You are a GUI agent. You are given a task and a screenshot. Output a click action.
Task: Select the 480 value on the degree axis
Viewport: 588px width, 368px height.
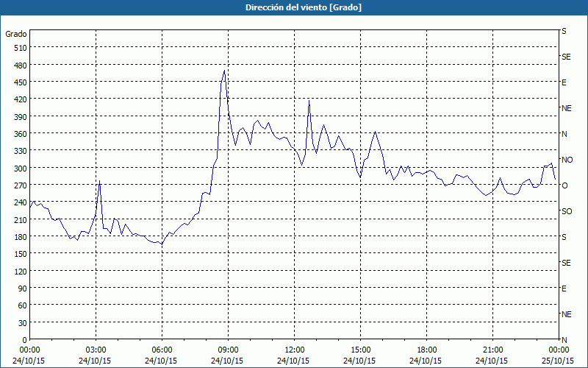[21, 65]
